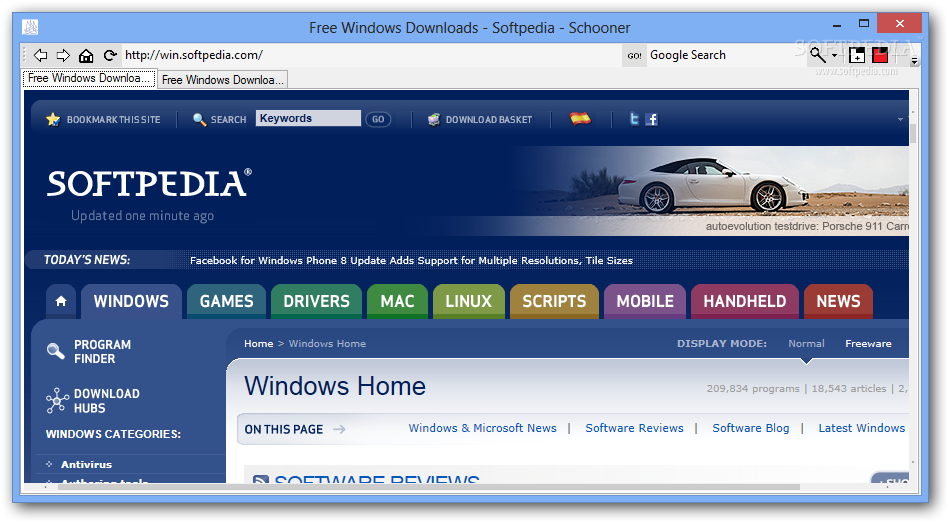Click the Home breadcrumb link
This screenshot has height=523, width=949.
tap(258, 343)
